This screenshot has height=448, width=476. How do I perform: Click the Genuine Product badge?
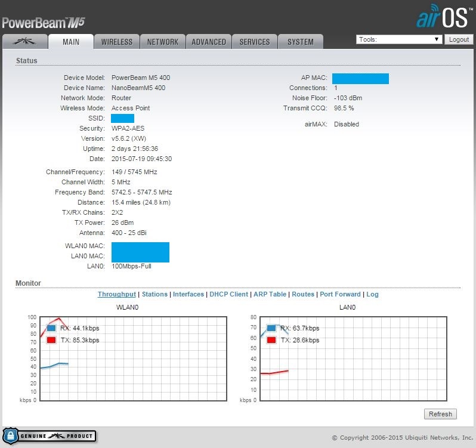click(x=50, y=436)
